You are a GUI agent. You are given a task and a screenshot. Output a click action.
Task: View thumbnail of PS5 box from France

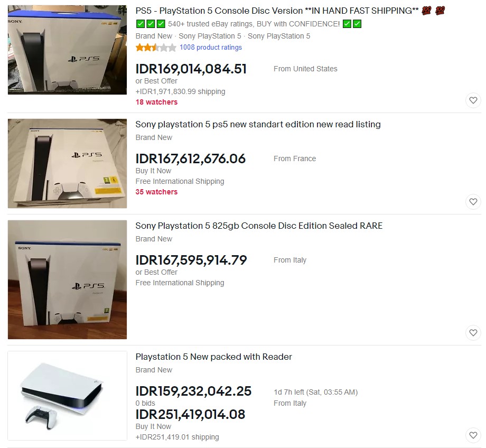pos(67,163)
